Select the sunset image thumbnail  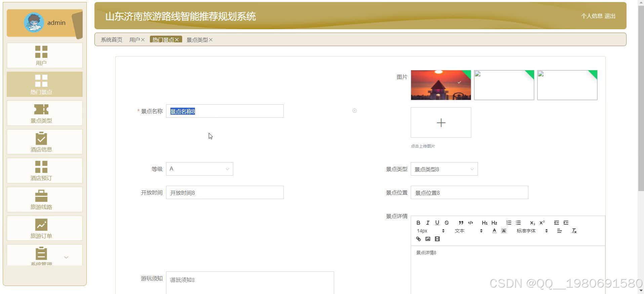click(441, 85)
